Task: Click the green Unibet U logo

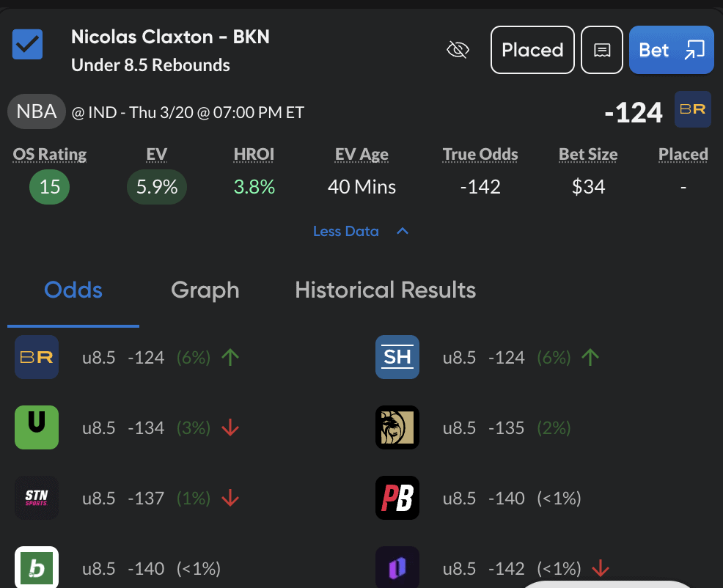Action: (x=37, y=427)
